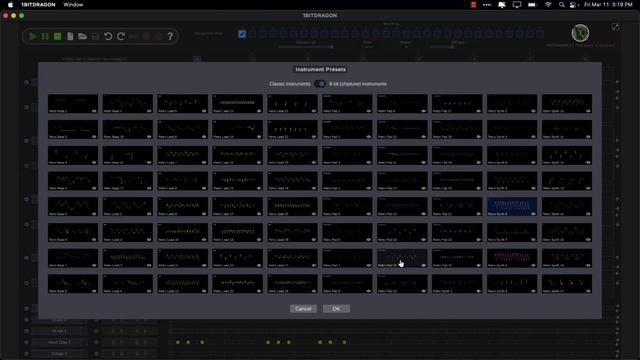Choose the Retro Pad 20 preset

[x=457, y=181]
